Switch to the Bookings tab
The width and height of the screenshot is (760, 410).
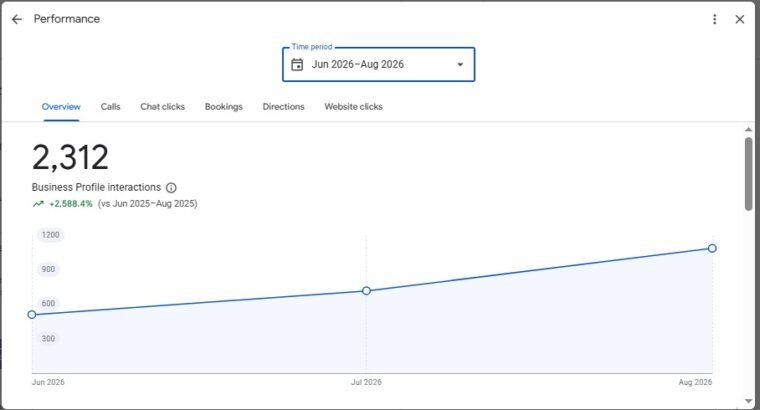pos(223,107)
